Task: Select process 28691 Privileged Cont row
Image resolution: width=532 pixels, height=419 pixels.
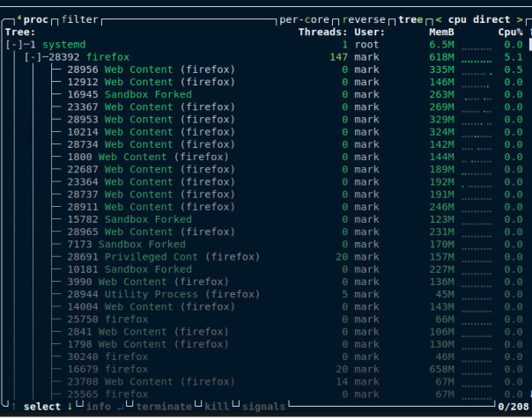Action: click(264, 257)
